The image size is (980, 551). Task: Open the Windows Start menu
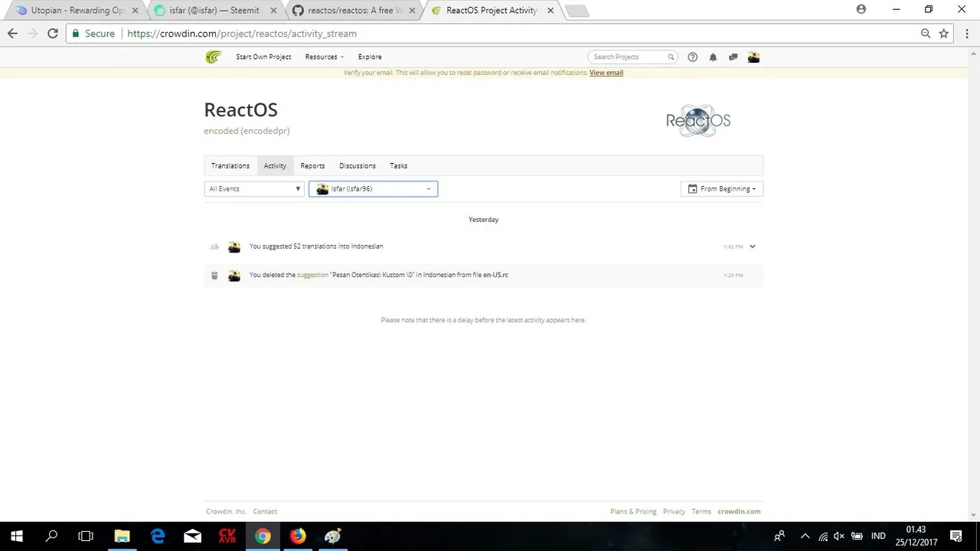coord(17,536)
